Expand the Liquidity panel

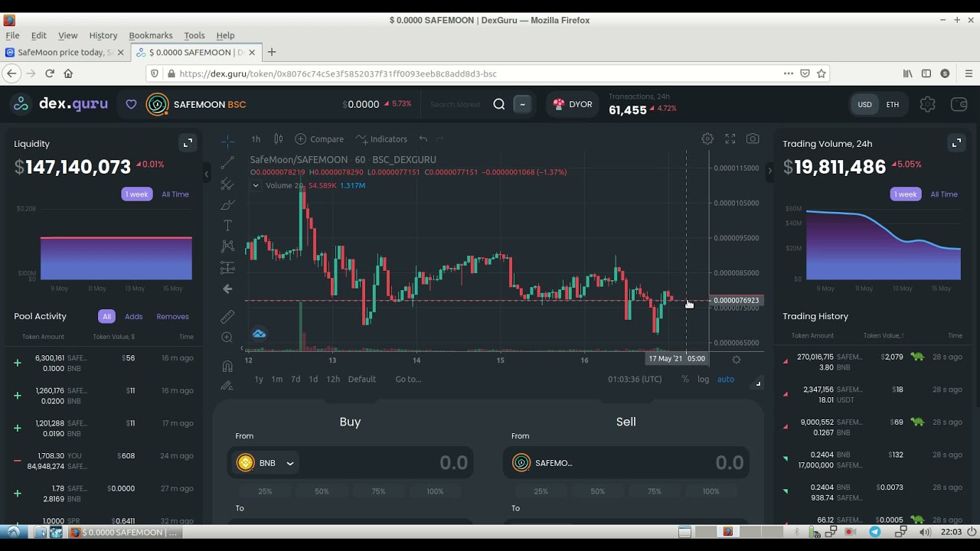pos(188,143)
